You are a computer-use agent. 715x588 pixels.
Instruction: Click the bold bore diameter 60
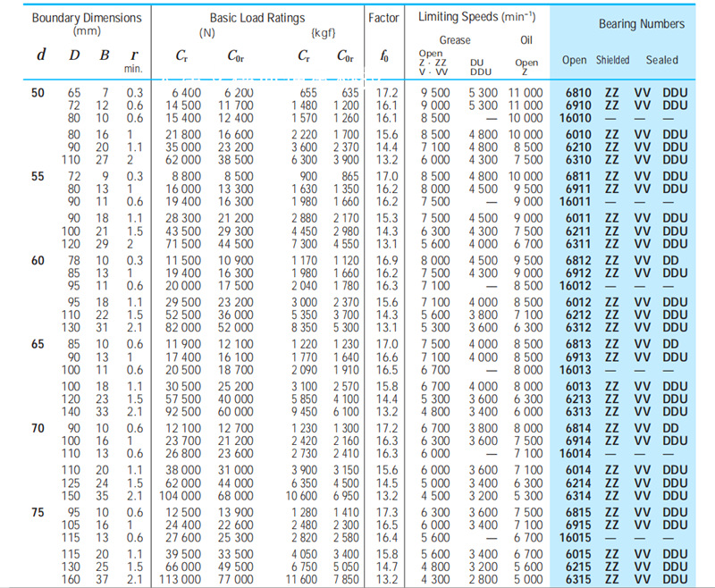[38, 260]
